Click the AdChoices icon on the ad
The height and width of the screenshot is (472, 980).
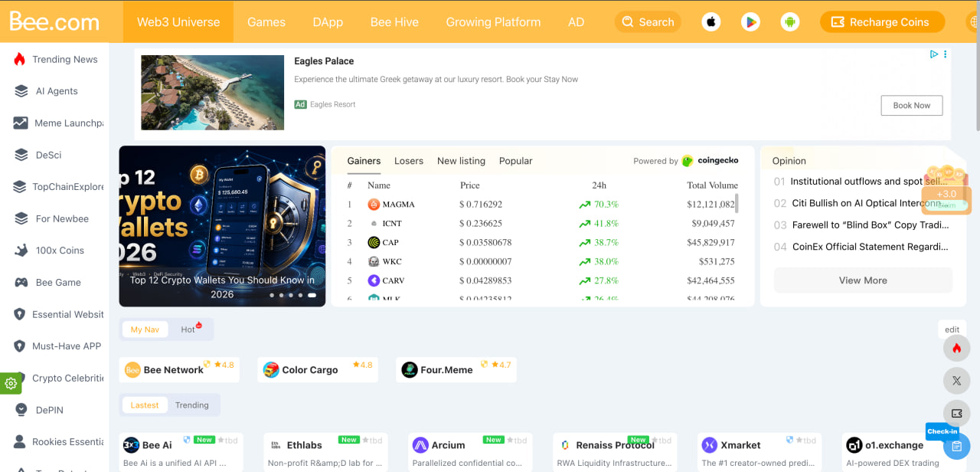[934, 54]
